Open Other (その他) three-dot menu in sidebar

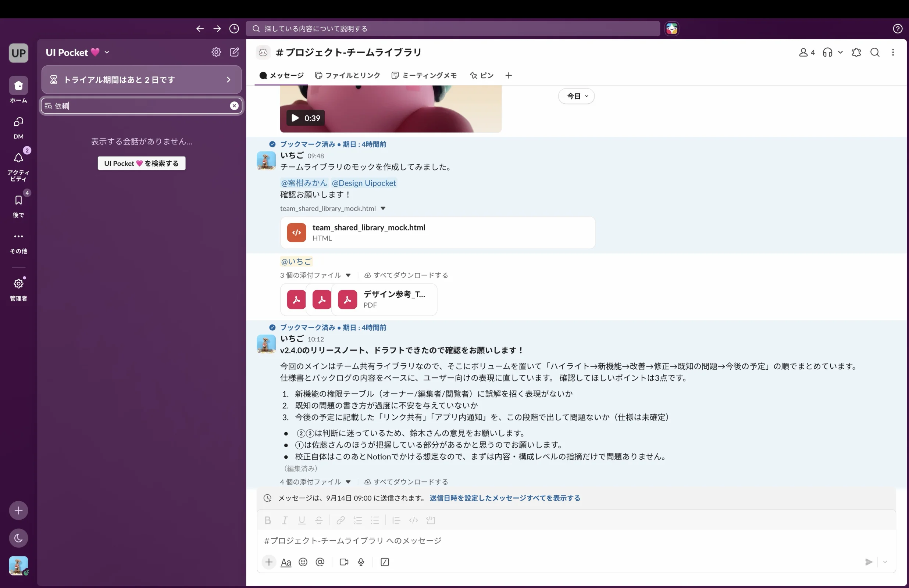click(18, 243)
